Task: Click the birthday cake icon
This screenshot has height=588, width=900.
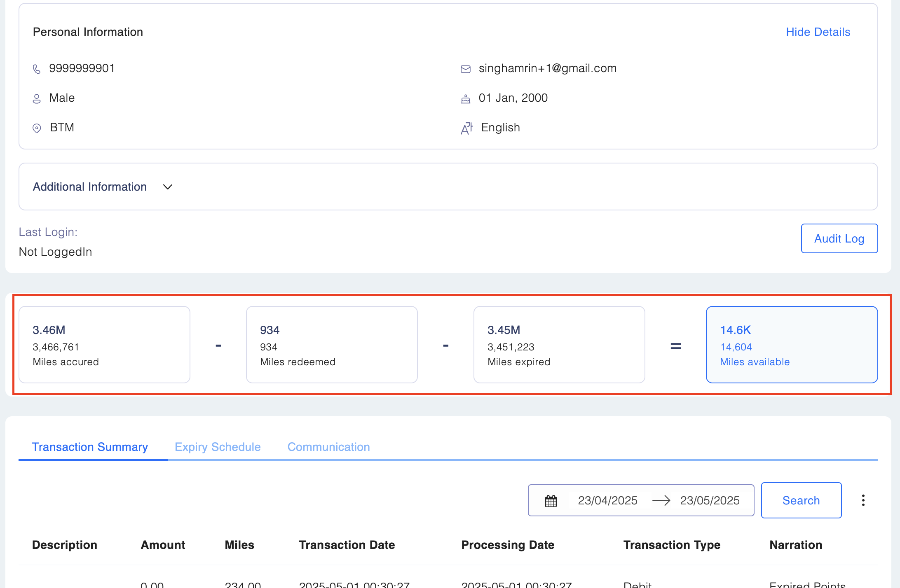Action: pos(466,98)
